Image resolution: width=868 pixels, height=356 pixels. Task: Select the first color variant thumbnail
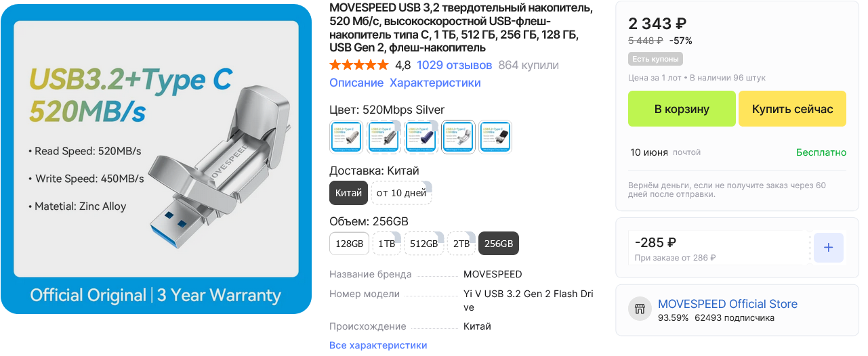pos(346,137)
